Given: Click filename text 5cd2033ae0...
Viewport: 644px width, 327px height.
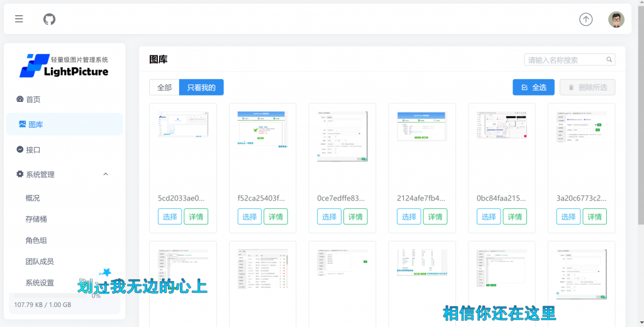Looking at the screenshot, I should 181,198.
